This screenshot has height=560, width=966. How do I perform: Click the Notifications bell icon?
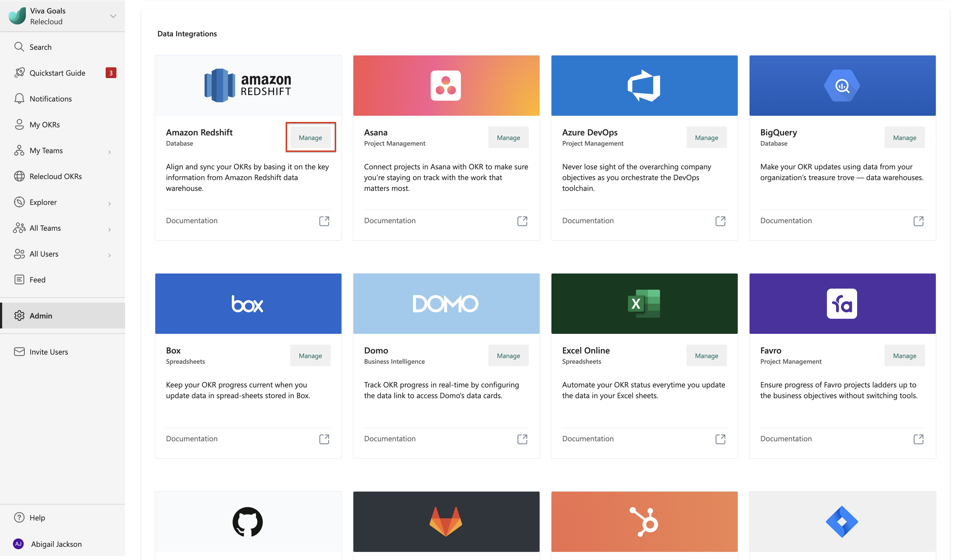(x=19, y=99)
